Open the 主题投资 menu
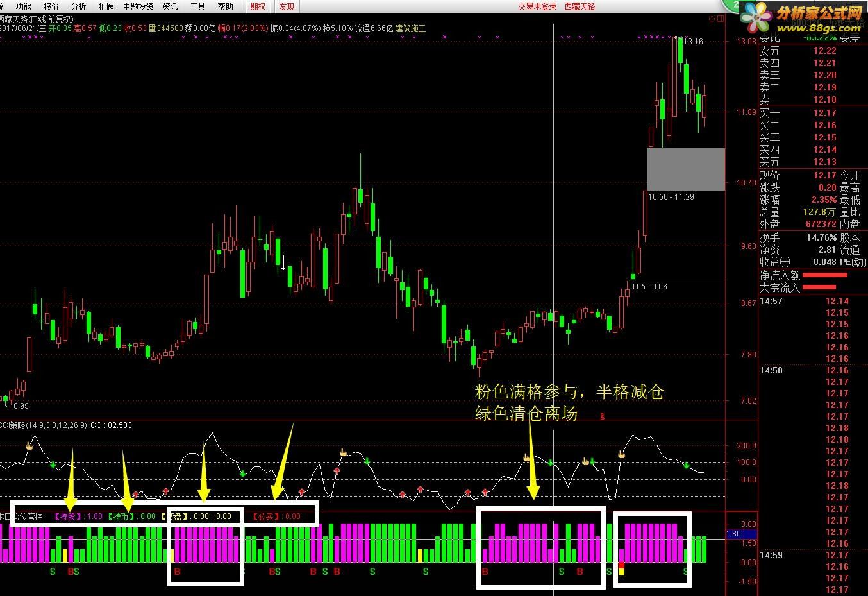 click(138, 6)
